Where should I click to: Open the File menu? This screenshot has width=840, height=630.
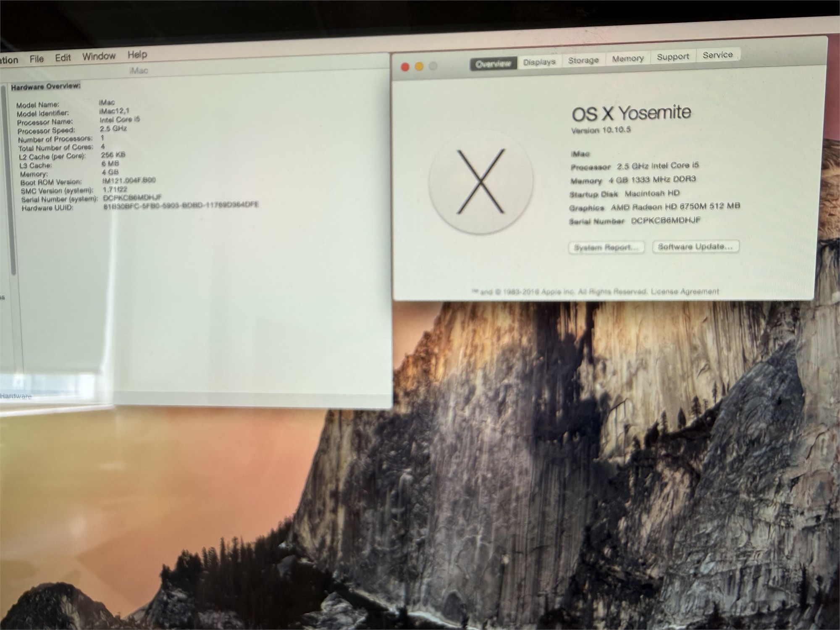(x=37, y=59)
